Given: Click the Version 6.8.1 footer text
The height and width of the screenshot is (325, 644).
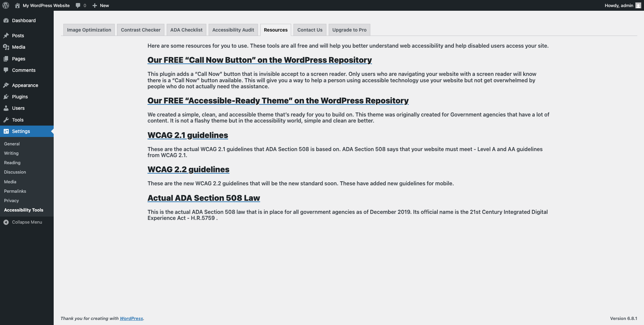Looking at the screenshot, I should point(624,318).
